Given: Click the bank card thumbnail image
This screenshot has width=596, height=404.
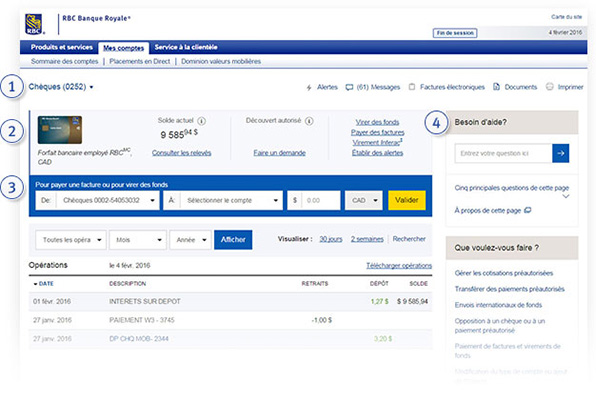Looking at the screenshot, I should (60, 130).
